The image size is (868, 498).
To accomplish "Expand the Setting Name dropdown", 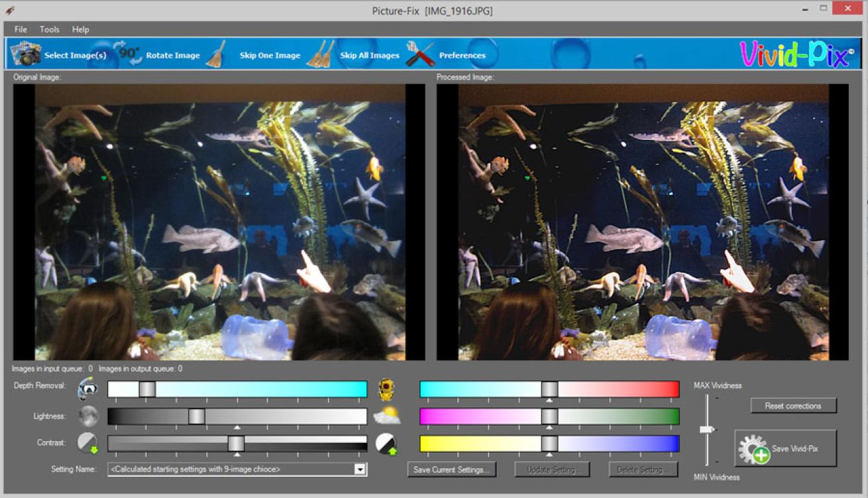I will (360, 469).
